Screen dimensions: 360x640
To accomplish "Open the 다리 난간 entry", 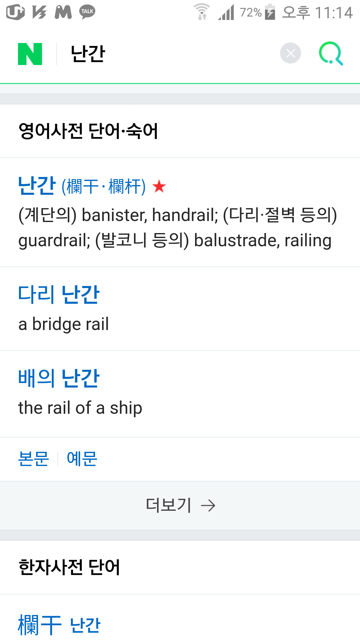I will (59, 294).
